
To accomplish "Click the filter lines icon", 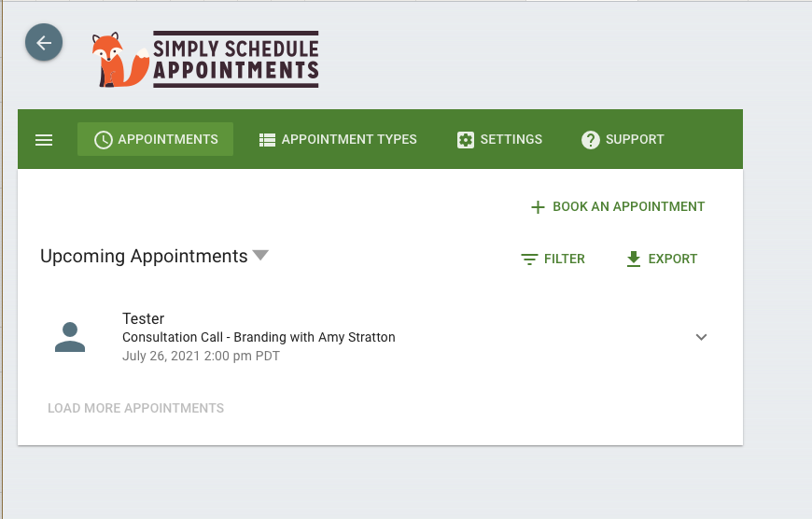I will pyautogui.click(x=529, y=259).
